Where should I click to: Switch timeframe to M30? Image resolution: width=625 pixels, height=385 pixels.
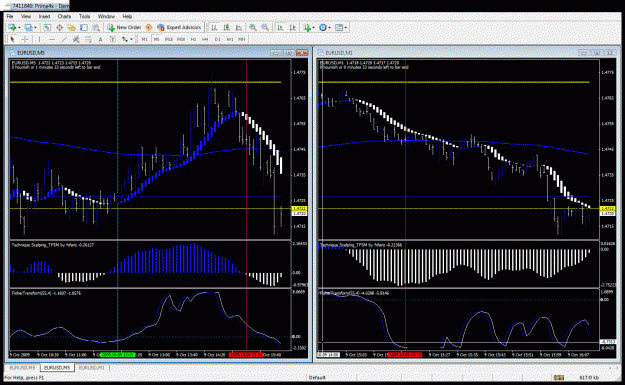click(181, 39)
